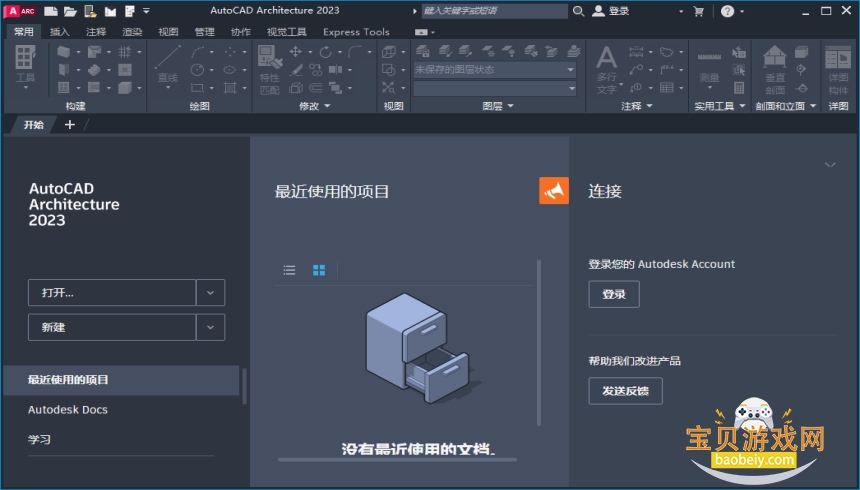The height and width of the screenshot is (490, 860).
Task: Open the dropdown arrow next to 打开...
Action: [x=210, y=292]
